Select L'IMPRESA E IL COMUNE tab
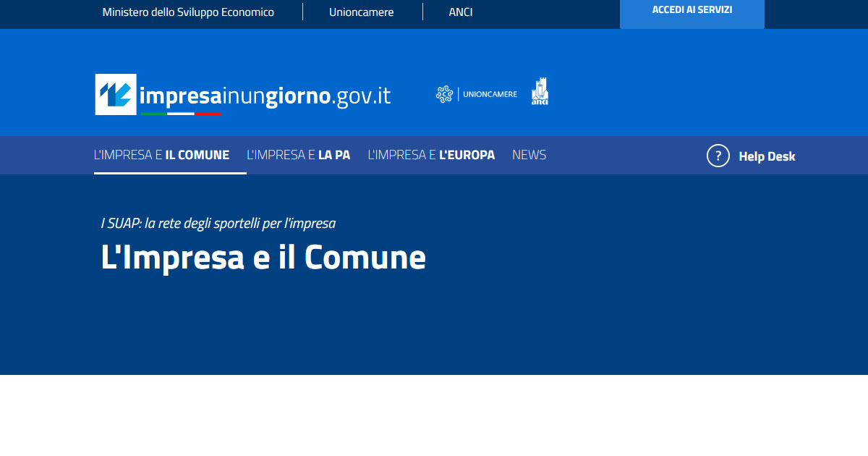Viewport: 868px width, 456px height. pyautogui.click(x=161, y=155)
